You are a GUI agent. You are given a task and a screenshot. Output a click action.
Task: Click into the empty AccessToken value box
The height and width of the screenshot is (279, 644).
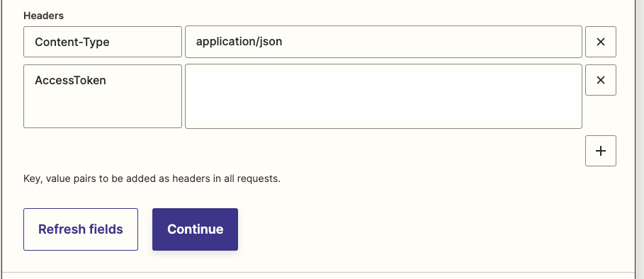[x=383, y=96]
